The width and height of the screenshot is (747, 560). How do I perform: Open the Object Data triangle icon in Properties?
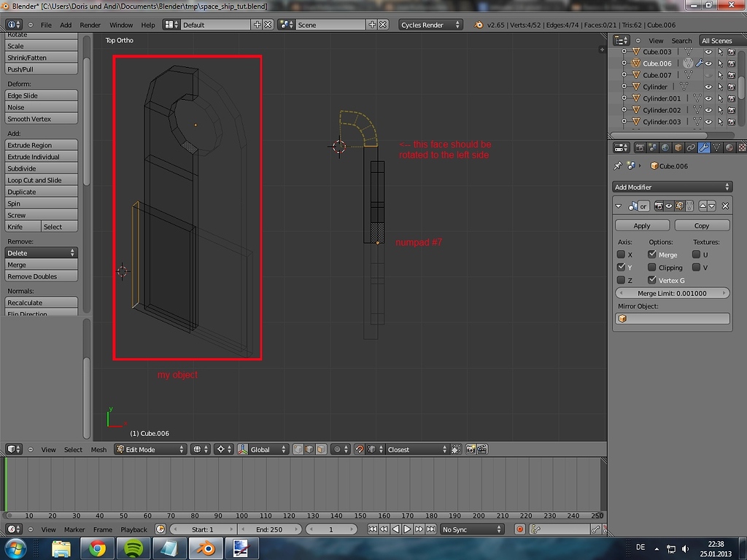pyautogui.click(x=716, y=147)
